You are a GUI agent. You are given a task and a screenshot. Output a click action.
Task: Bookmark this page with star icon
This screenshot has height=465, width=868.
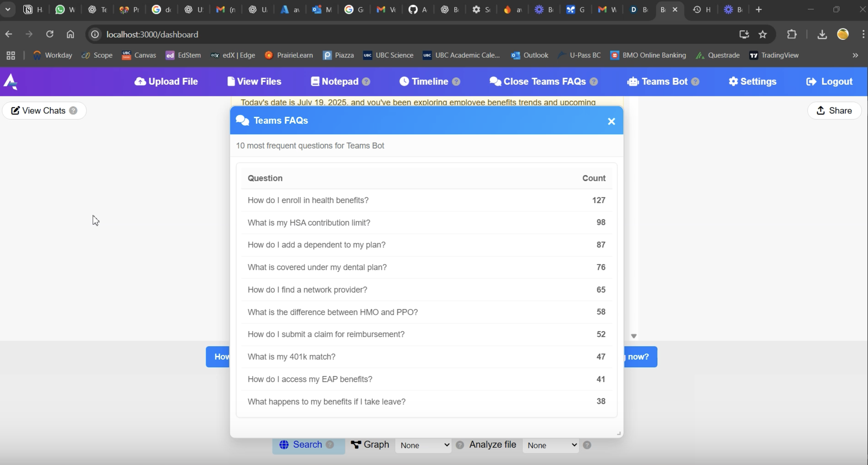click(x=763, y=34)
